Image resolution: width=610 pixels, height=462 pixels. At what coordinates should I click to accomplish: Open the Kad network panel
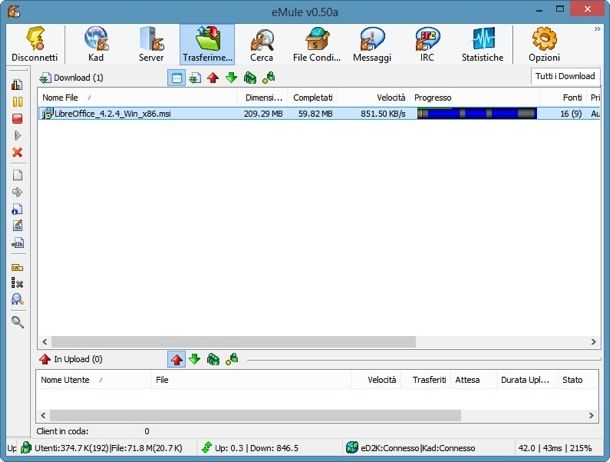point(96,44)
